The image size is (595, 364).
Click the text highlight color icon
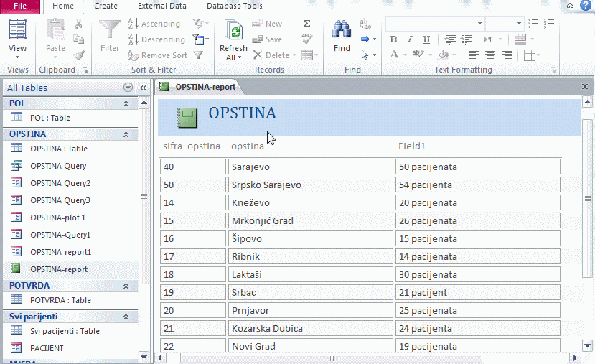[418, 55]
